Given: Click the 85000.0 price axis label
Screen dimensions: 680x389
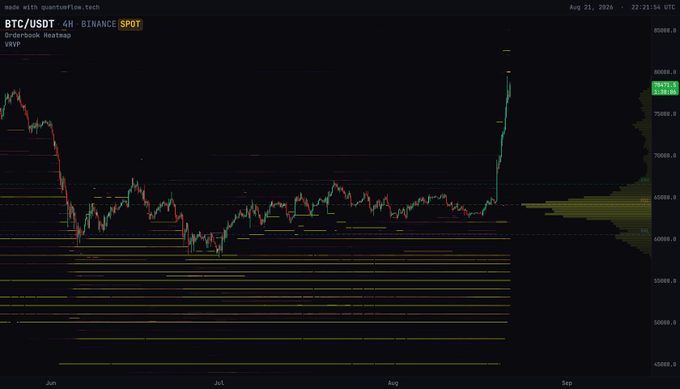Looking at the screenshot, I should pos(665,30).
